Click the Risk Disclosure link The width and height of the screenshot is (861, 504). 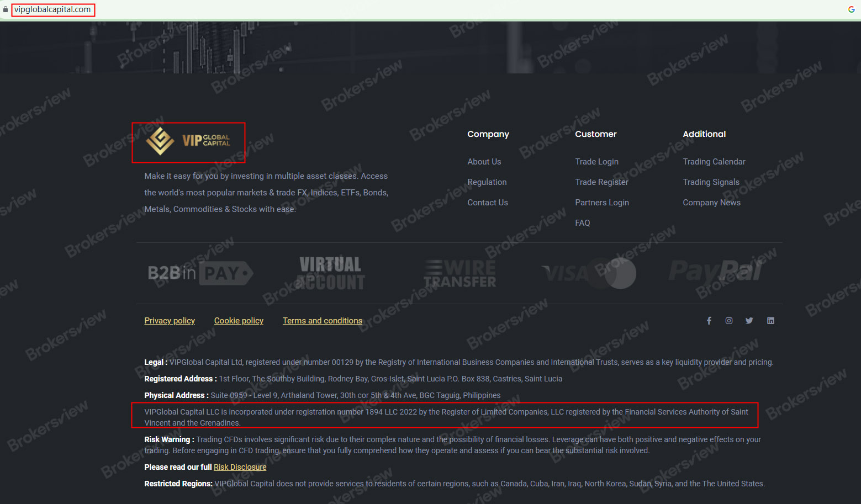coord(240,466)
